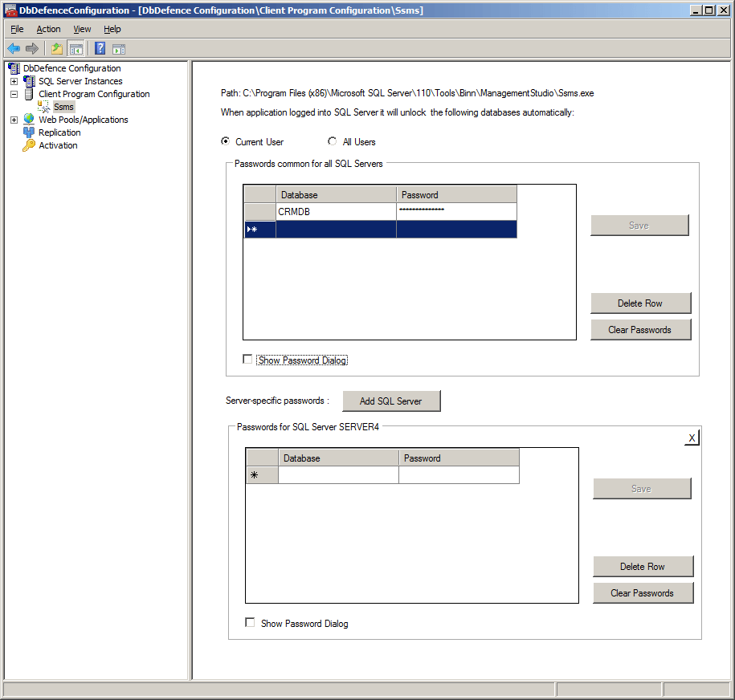Viewport: 735px width, 700px height.
Task: Expand the Web Pools/Applications node
Action: (x=13, y=119)
